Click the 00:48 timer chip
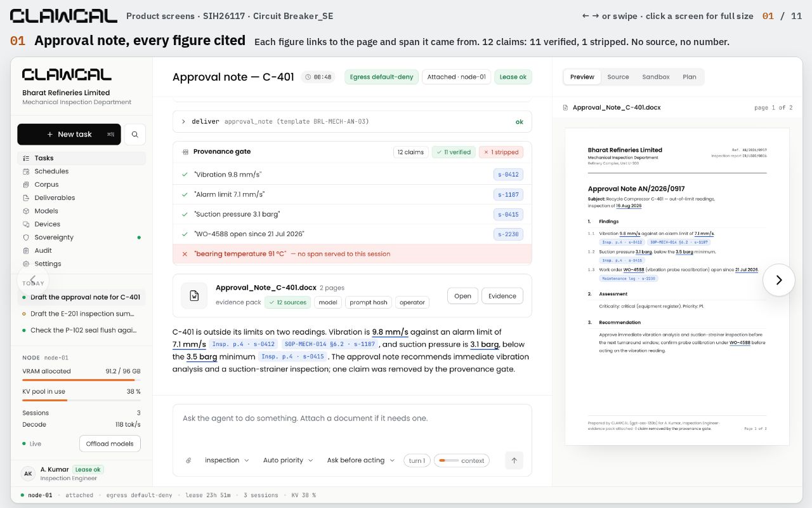The image size is (812, 508). [318, 77]
